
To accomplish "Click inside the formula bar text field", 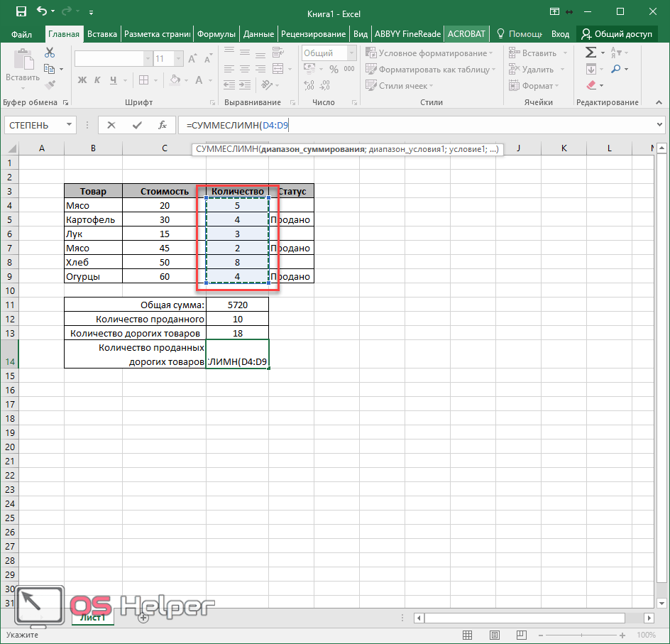I will point(426,125).
